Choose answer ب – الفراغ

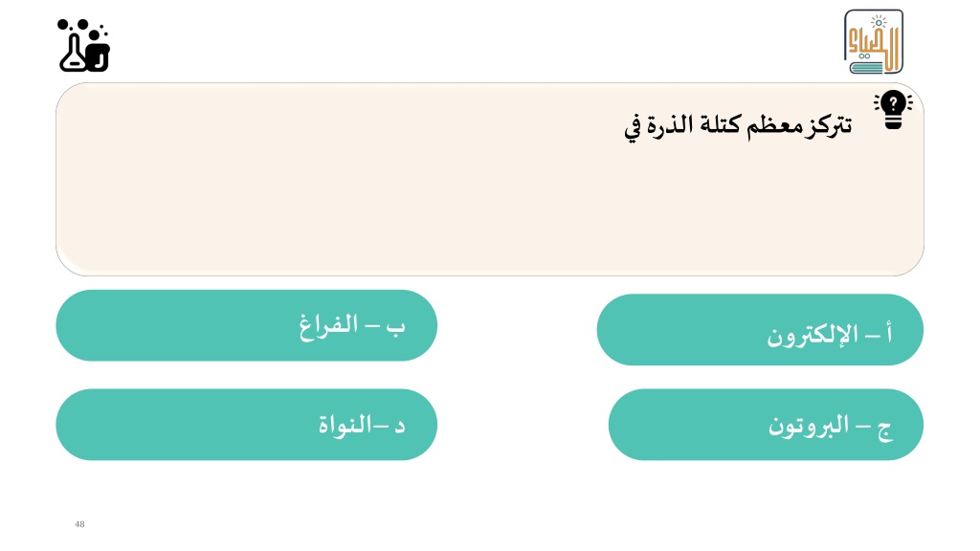246,325
